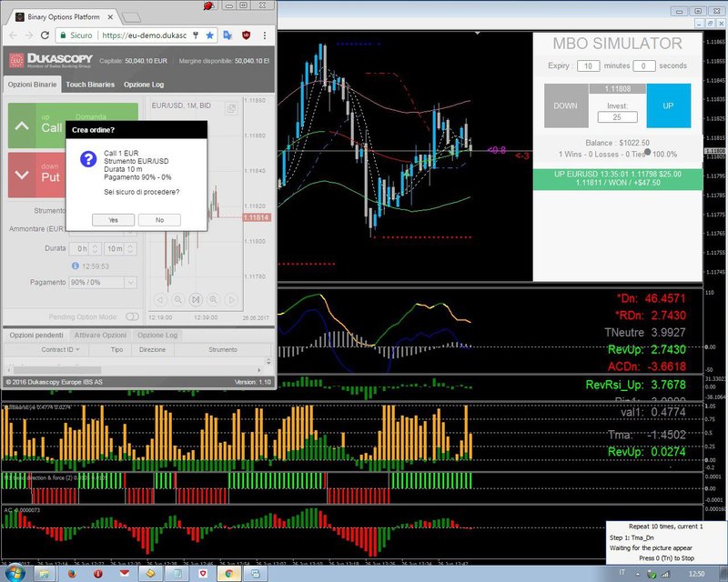The height and width of the screenshot is (582, 728).
Task: Switch to Opzioni Binarie tab
Action: (x=32, y=85)
